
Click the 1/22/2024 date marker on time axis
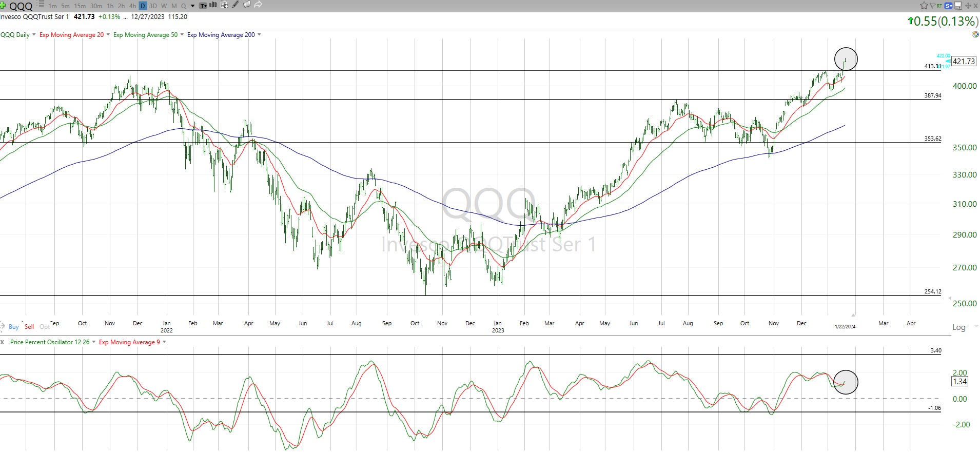click(845, 327)
